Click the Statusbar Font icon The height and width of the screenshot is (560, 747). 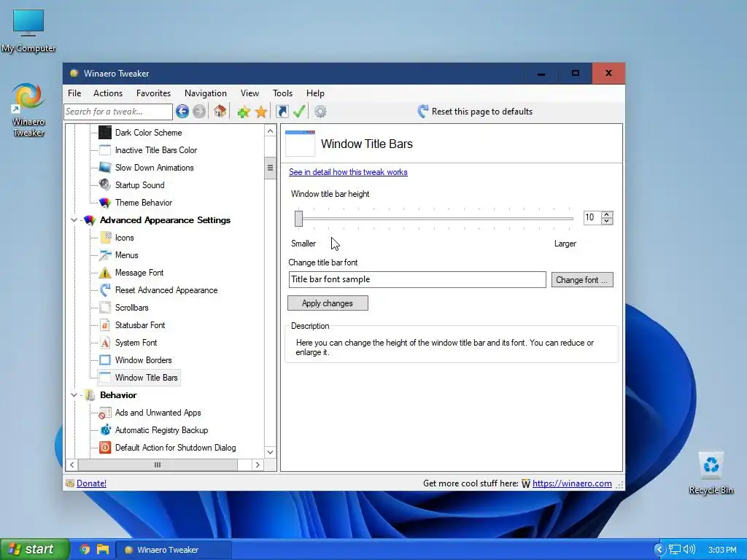[x=105, y=324]
